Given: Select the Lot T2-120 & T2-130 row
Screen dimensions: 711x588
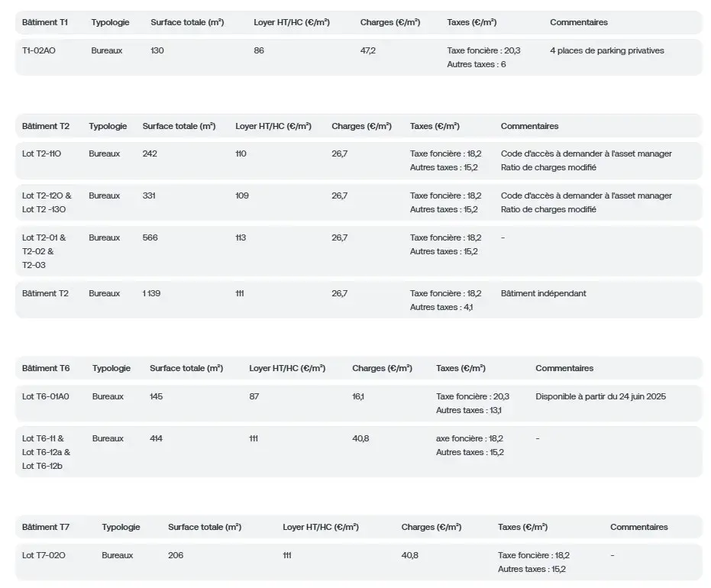Looking at the screenshot, I should click(359, 202).
